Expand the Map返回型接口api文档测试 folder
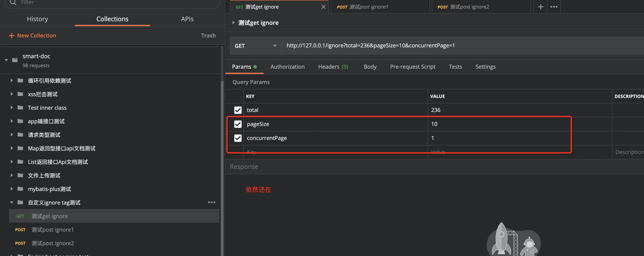Screen dimensions: 644x256 click(11, 148)
